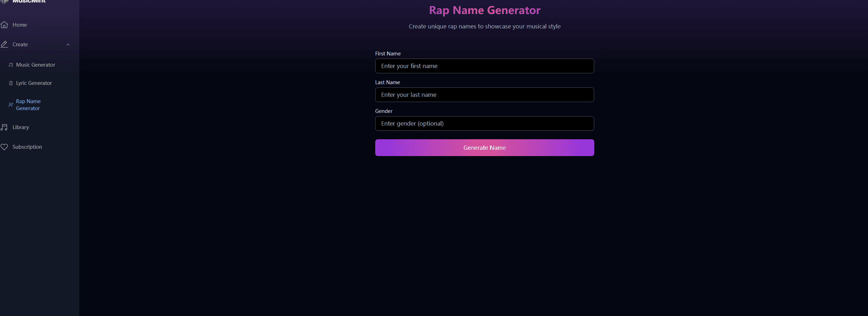Open the Subscription page from sidebar text
Image resolution: width=868 pixels, height=316 pixels.
tap(27, 147)
